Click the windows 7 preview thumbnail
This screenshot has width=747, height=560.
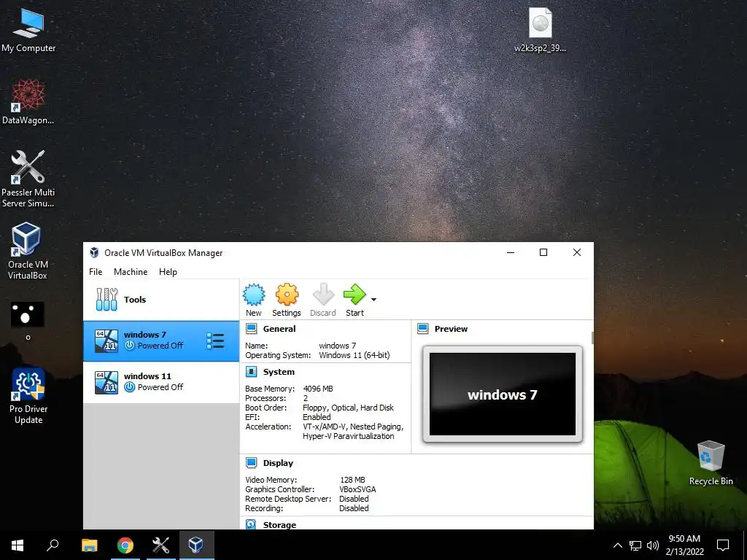pos(503,394)
